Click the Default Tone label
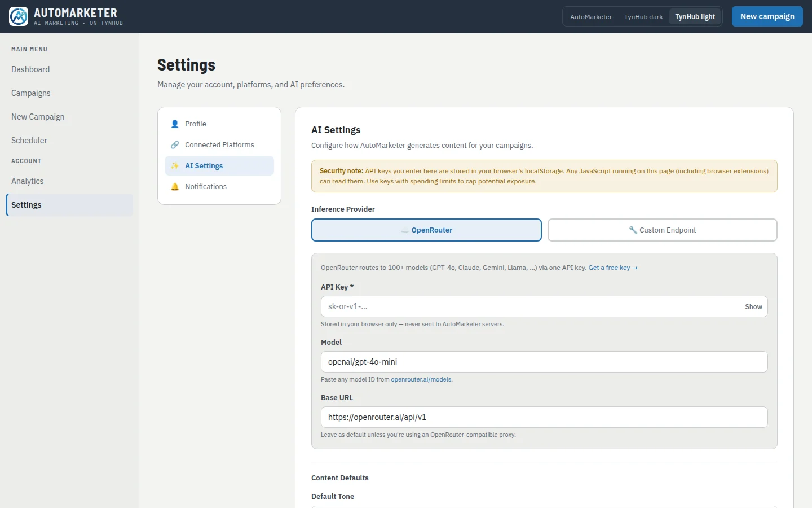 tap(333, 497)
